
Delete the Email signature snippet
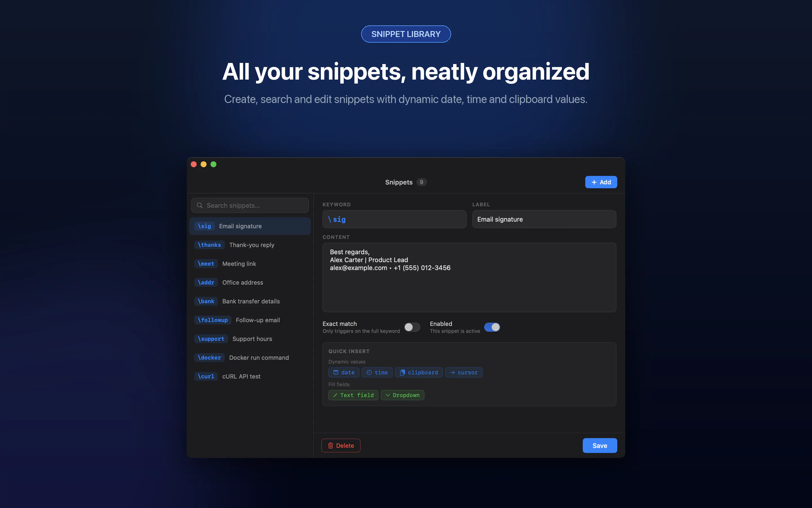click(341, 446)
